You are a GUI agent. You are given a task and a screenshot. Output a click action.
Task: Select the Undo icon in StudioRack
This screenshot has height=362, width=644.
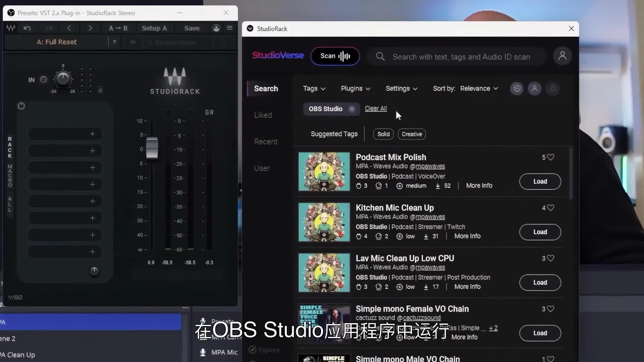[27, 28]
